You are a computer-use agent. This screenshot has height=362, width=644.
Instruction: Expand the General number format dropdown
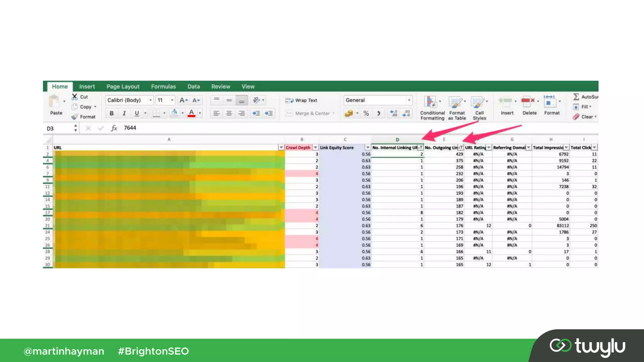tap(409, 100)
